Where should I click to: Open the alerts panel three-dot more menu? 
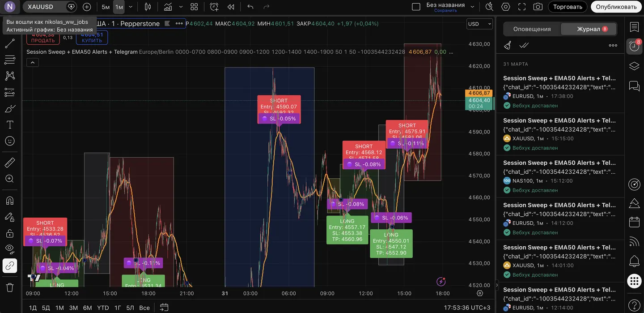(613, 45)
